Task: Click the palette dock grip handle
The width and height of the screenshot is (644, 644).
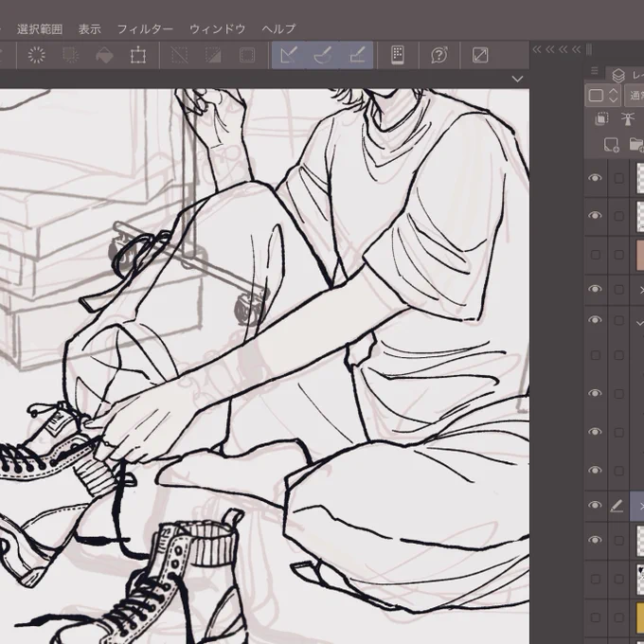Action: (x=589, y=49)
